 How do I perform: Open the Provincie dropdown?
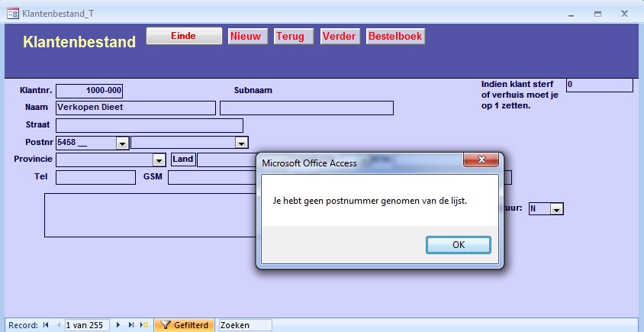(159, 160)
